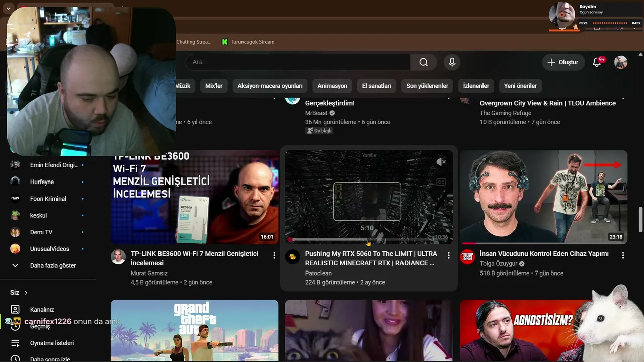
Task: Open the woman-with-cat video thumbnail
Action: (x=369, y=331)
